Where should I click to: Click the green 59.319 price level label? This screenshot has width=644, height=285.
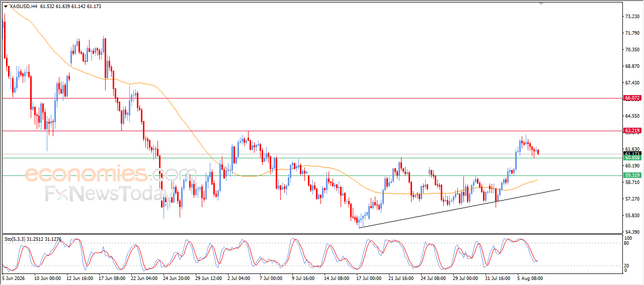[x=632, y=175]
